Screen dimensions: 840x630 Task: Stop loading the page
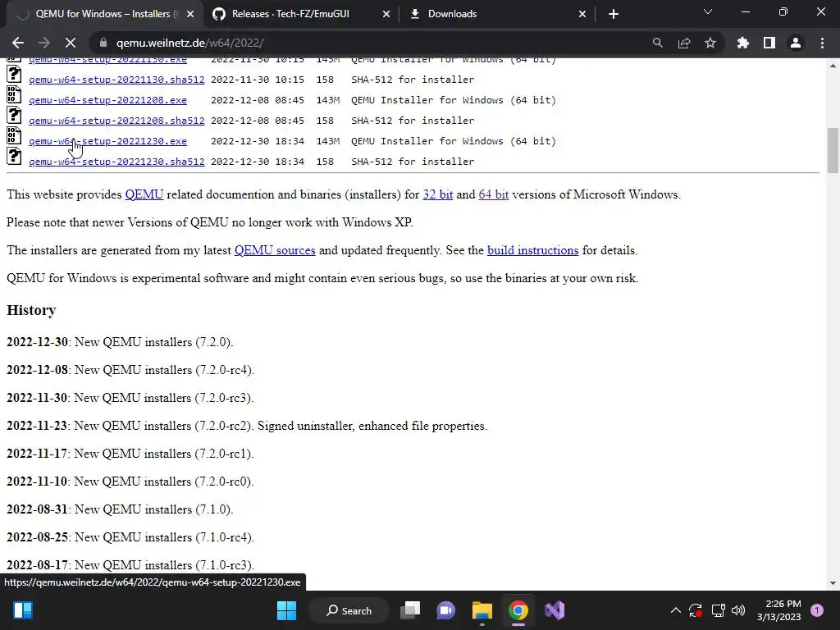[71, 43]
